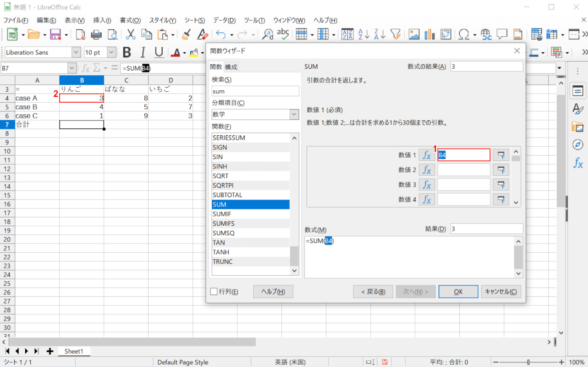Viewport: 588px width, 367px height.
Task: Open the ヘルプ menu
Action: pyautogui.click(x=325, y=20)
